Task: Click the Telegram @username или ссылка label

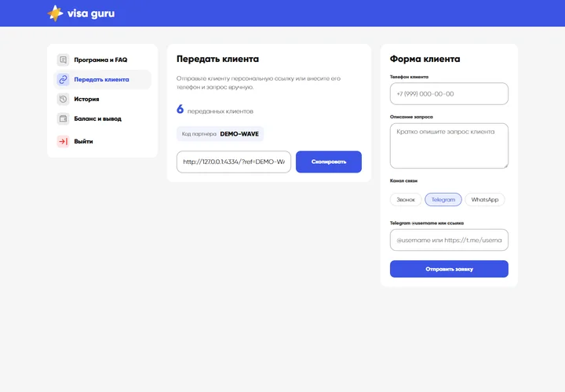Action: [427, 223]
